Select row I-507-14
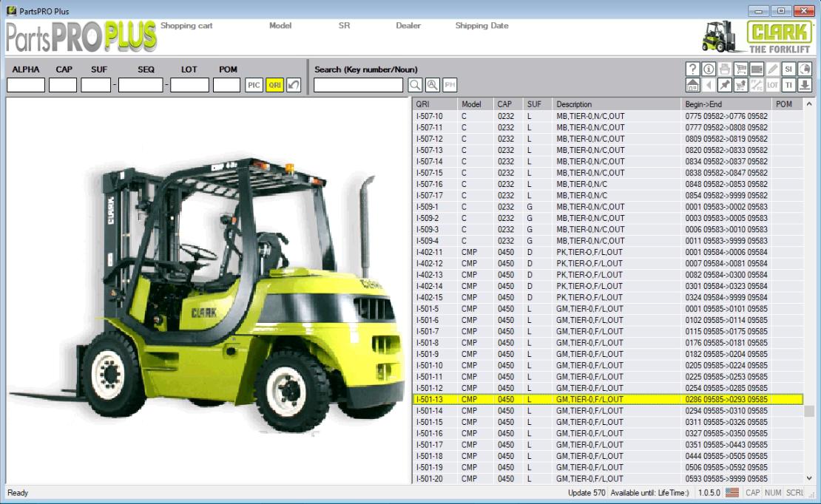 [x=607, y=161]
